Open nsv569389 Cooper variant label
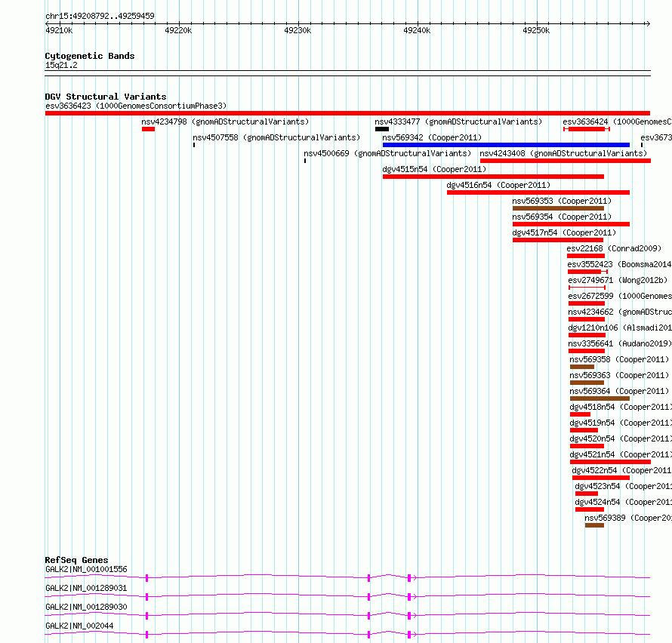 click(x=628, y=518)
